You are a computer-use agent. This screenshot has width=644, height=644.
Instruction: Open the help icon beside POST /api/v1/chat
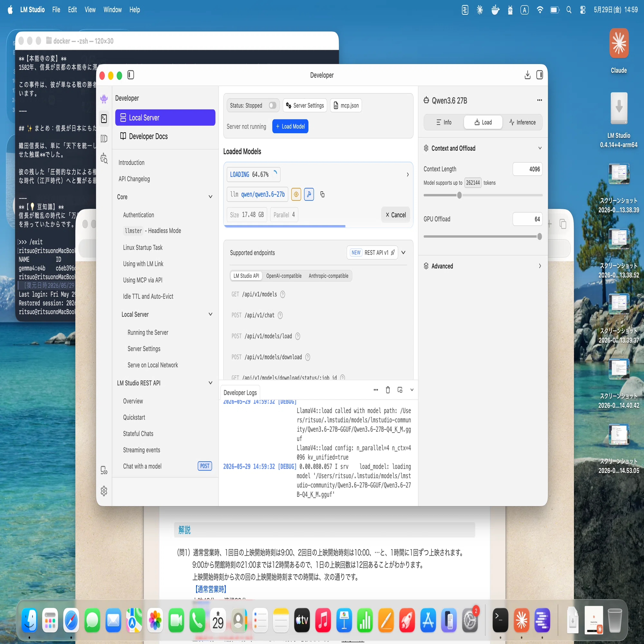point(280,315)
